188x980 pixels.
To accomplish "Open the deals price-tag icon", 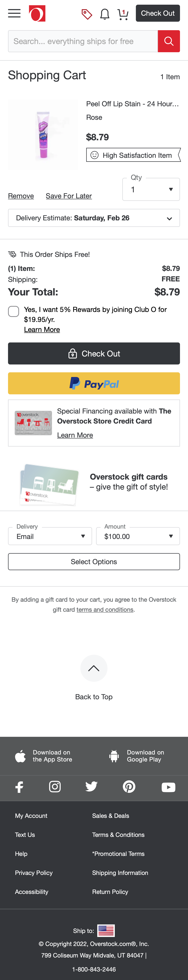I will 87,13.
